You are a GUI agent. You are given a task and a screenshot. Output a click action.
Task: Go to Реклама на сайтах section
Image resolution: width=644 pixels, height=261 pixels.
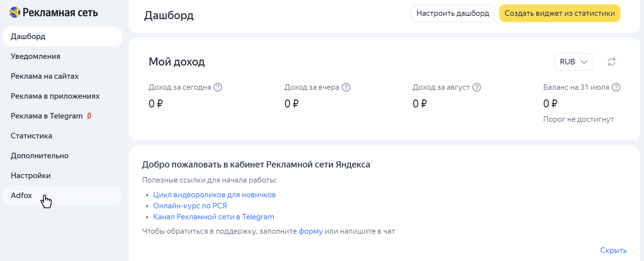click(x=63, y=76)
